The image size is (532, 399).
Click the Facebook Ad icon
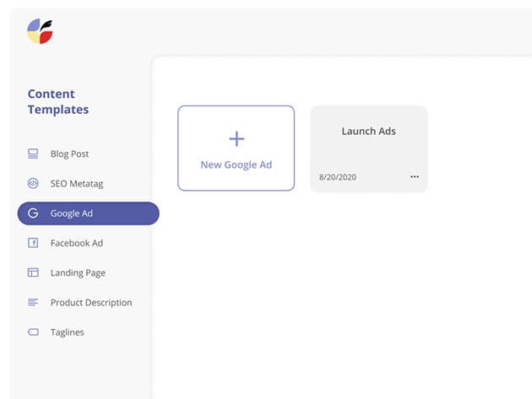pos(33,243)
